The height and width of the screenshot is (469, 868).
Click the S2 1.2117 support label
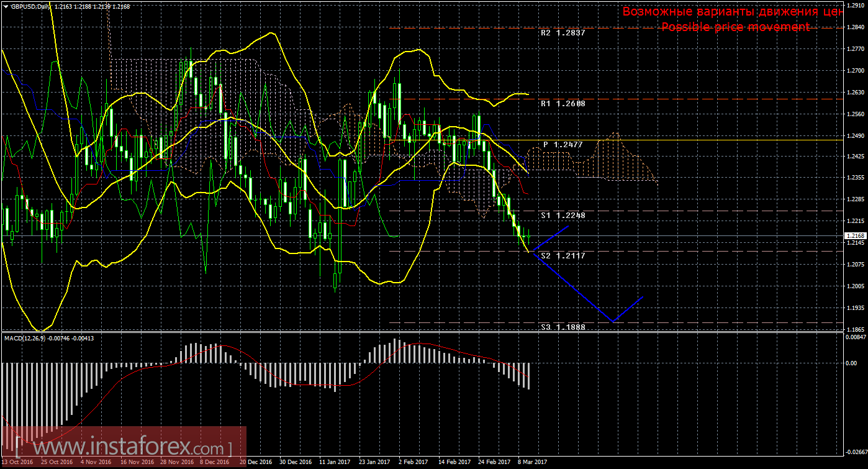coord(563,255)
